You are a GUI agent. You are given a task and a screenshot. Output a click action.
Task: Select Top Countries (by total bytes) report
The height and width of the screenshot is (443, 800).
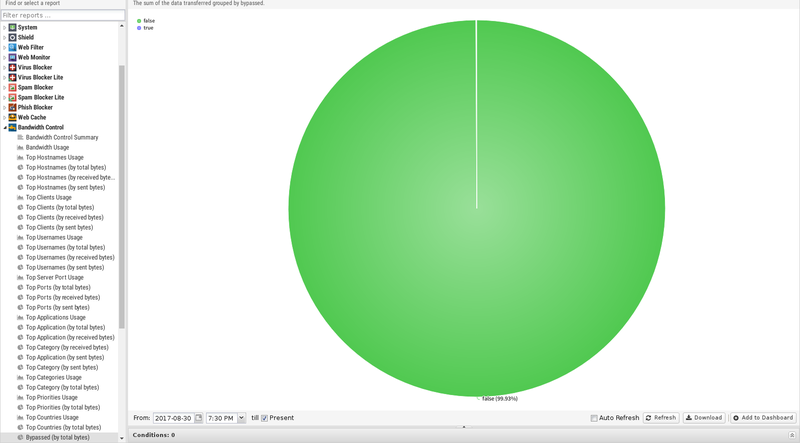[63, 428]
